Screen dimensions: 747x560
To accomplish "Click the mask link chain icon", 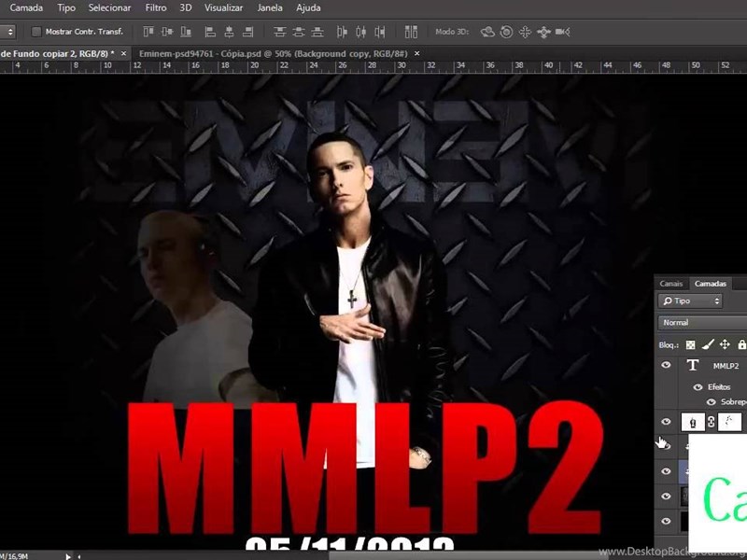I will click(x=712, y=422).
